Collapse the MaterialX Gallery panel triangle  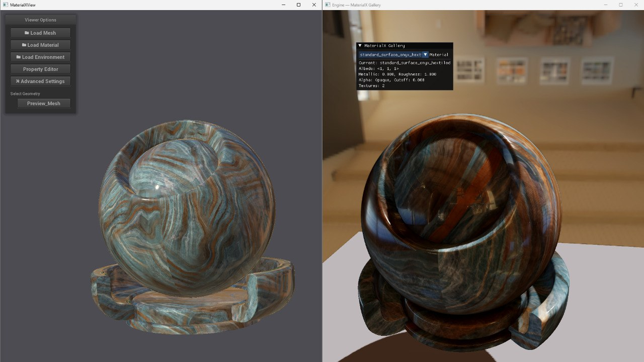[x=360, y=46]
